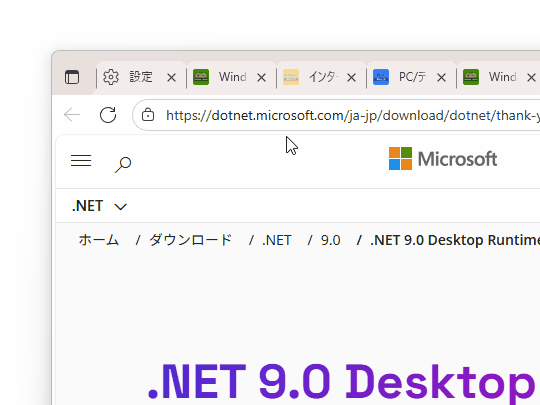Screen dimensions: 540x405
Task: Click the yellow favicon of インタ tab
Action: point(291,77)
